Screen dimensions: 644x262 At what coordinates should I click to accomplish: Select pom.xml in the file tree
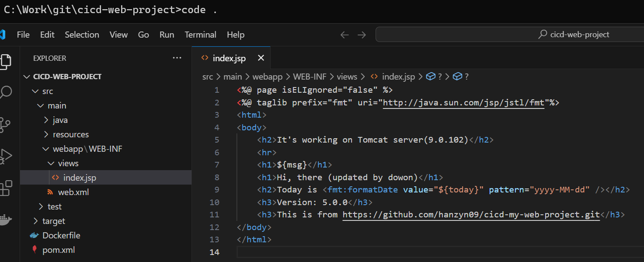[59, 250]
